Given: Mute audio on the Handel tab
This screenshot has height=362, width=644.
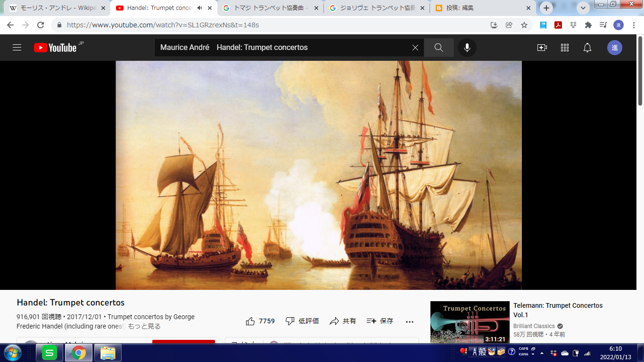Looking at the screenshot, I should 200,8.
